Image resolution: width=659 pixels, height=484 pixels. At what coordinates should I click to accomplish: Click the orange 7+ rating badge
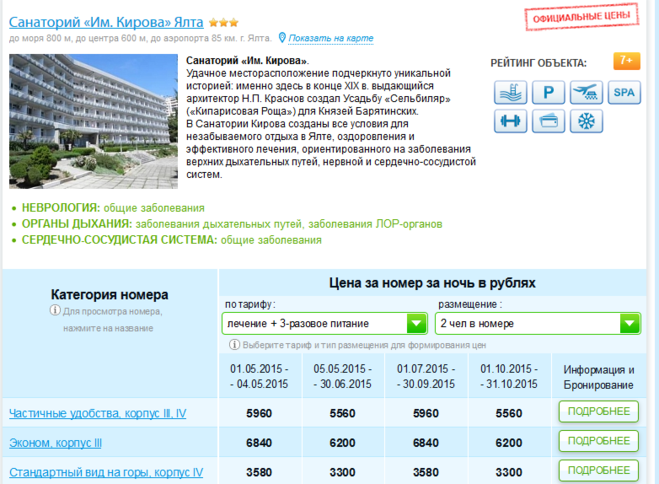[626, 62]
